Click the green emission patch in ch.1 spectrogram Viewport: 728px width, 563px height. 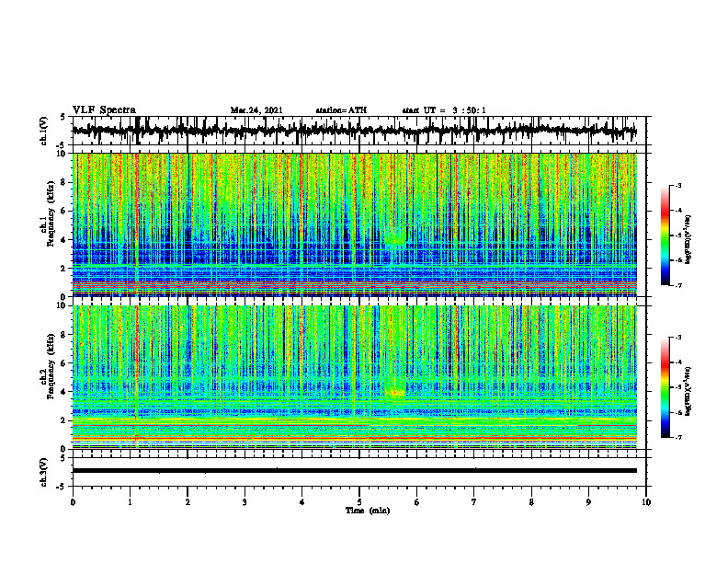pos(395,240)
